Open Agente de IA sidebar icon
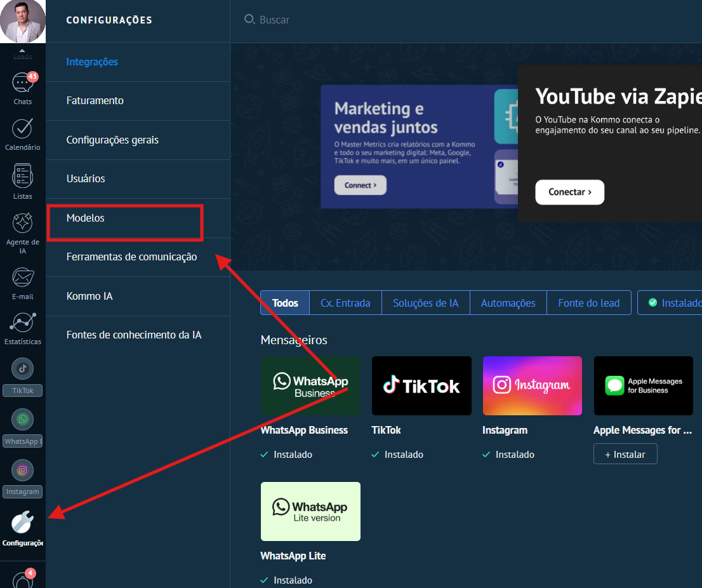702x588 pixels. (22, 233)
